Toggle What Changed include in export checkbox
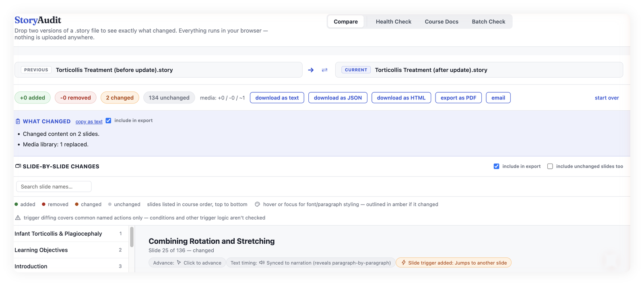 pyautogui.click(x=108, y=120)
